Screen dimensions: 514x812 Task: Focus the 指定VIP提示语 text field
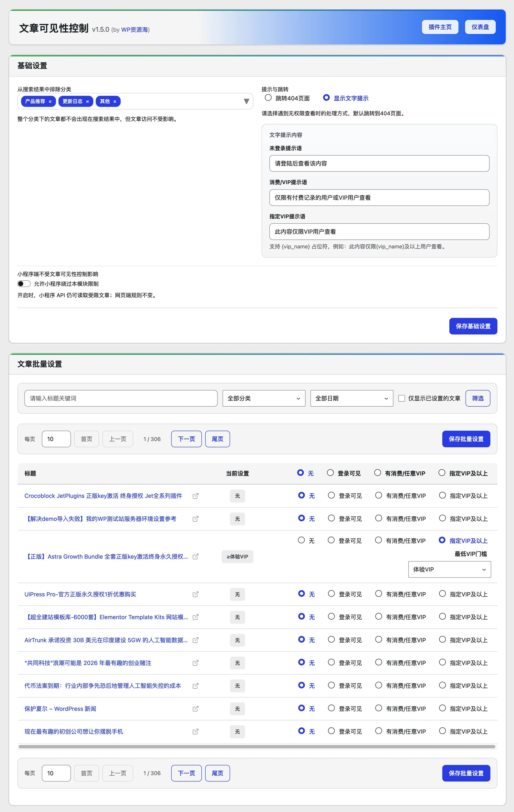(x=379, y=232)
